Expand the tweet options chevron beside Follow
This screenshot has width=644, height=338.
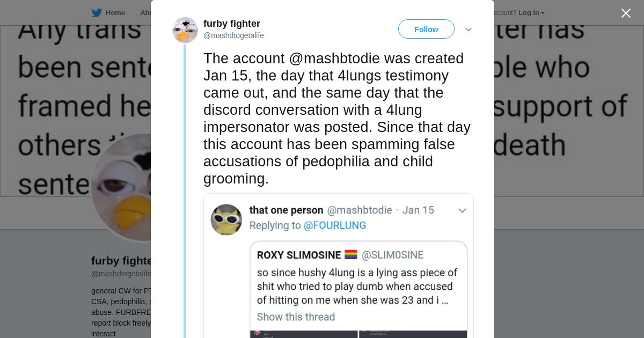[469, 30]
